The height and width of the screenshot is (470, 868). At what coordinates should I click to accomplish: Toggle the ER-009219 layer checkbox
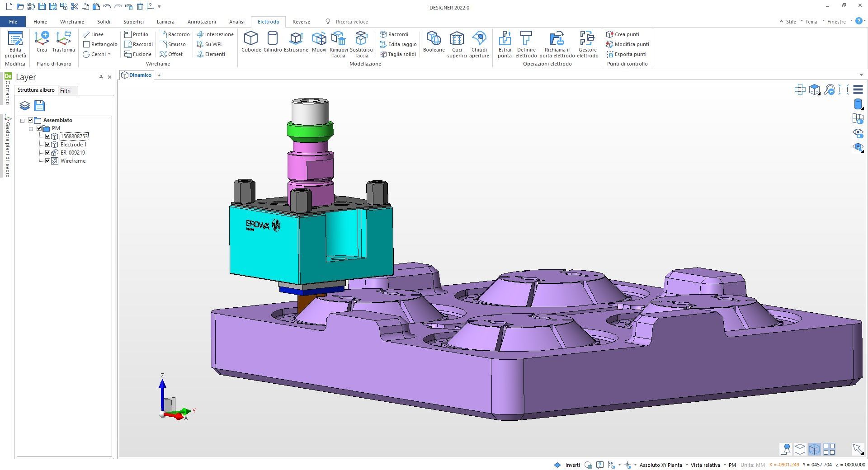tap(47, 153)
